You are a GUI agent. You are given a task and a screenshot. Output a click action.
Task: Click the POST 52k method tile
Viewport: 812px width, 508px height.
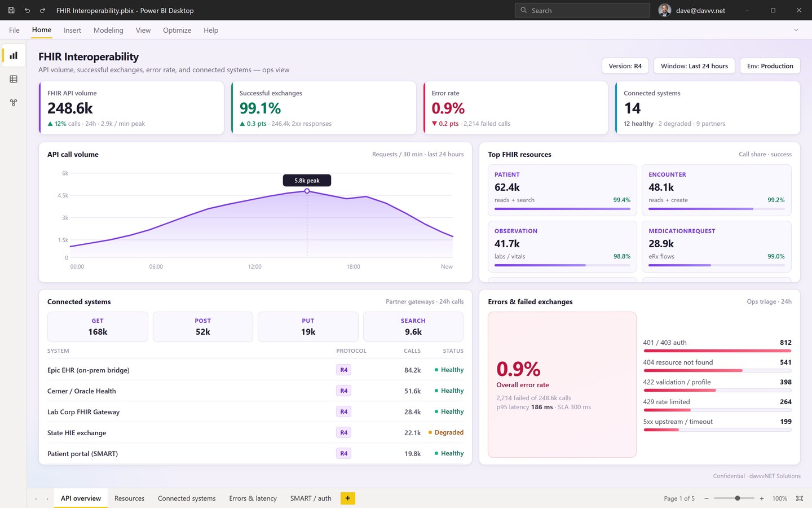click(203, 327)
